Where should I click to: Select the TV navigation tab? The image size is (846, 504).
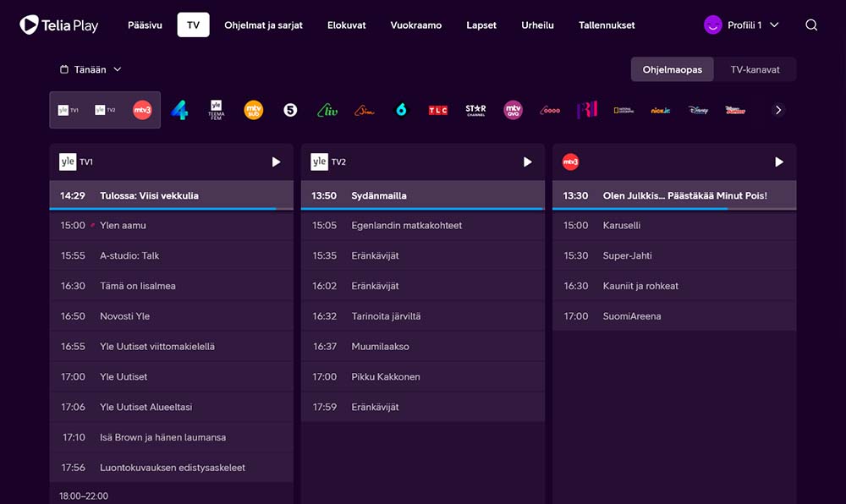[x=193, y=25]
